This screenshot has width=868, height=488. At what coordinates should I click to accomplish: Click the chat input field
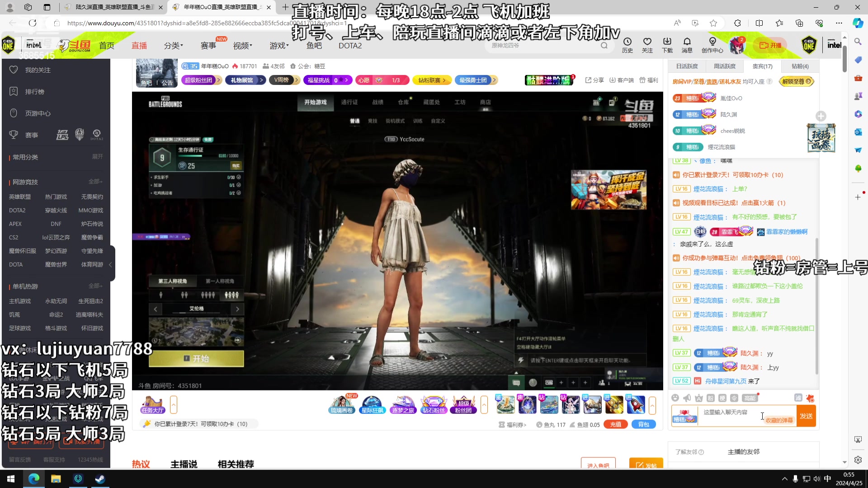747,415
